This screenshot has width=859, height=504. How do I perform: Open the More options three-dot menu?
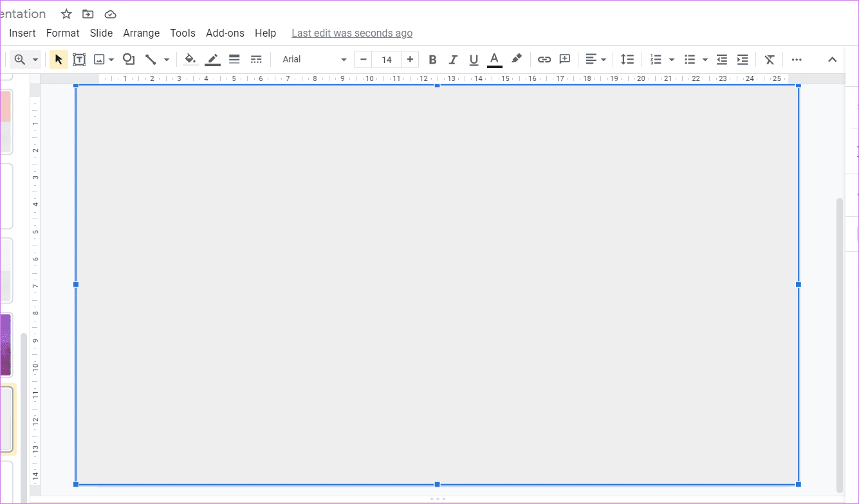click(797, 60)
